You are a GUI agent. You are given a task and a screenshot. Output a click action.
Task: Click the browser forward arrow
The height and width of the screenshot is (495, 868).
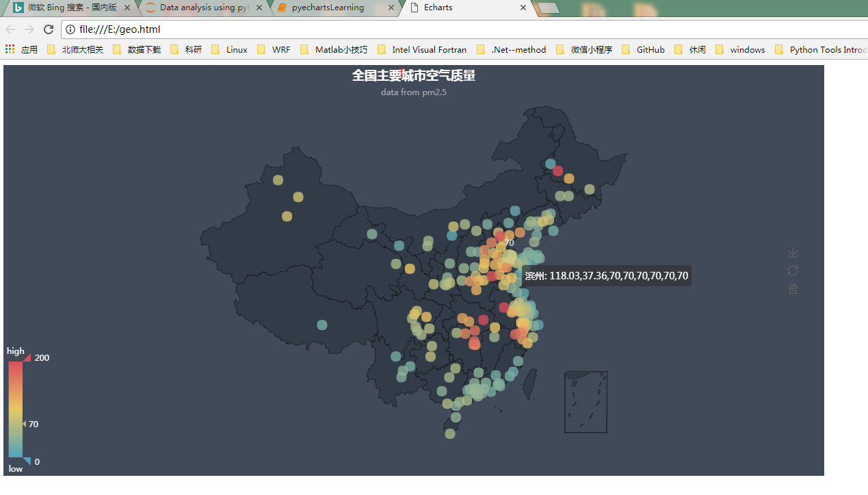(29, 29)
